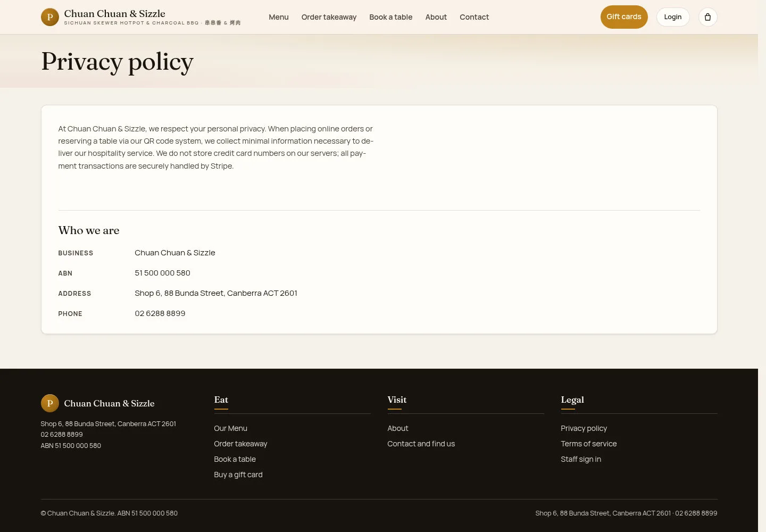The image size is (766, 532).
Task: Click the phone number under the footer logo
Action: (62, 435)
